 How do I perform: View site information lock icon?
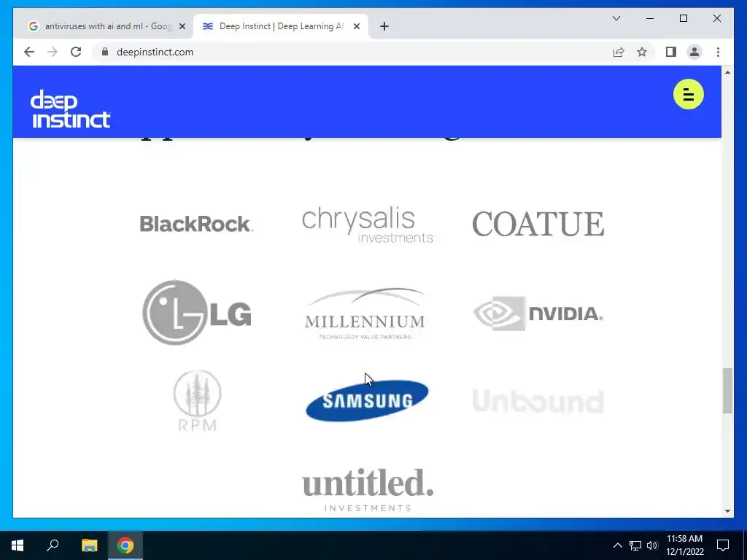coord(105,52)
